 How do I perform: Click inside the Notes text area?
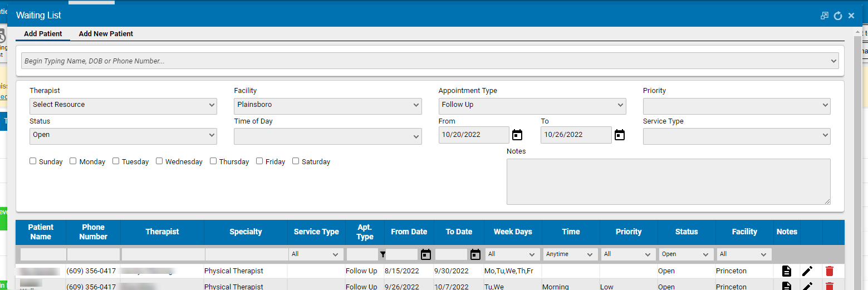coord(668,181)
